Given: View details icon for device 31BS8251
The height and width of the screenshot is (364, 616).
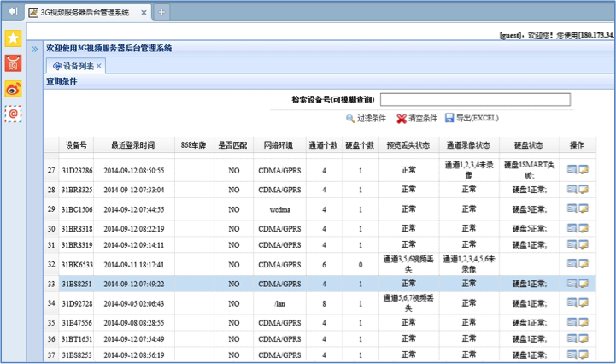Looking at the screenshot, I should point(572,283).
